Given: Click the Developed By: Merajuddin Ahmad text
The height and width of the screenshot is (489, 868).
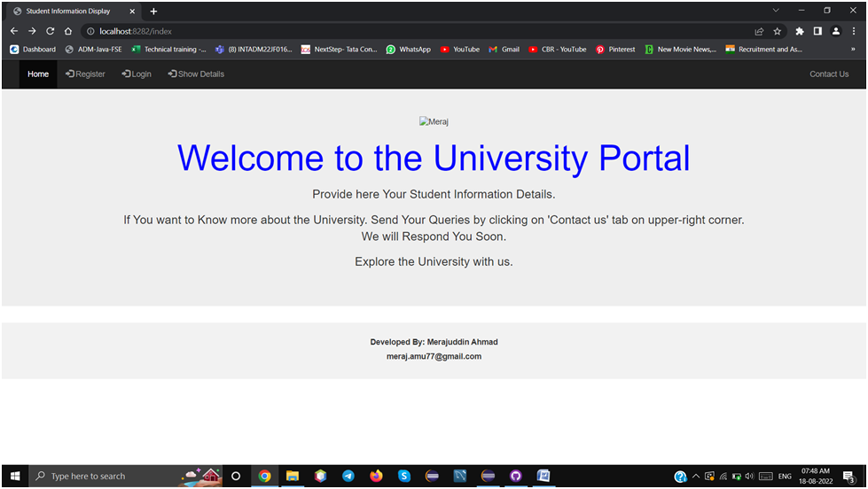Looking at the screenshot, I should click(x=434, y=342).
